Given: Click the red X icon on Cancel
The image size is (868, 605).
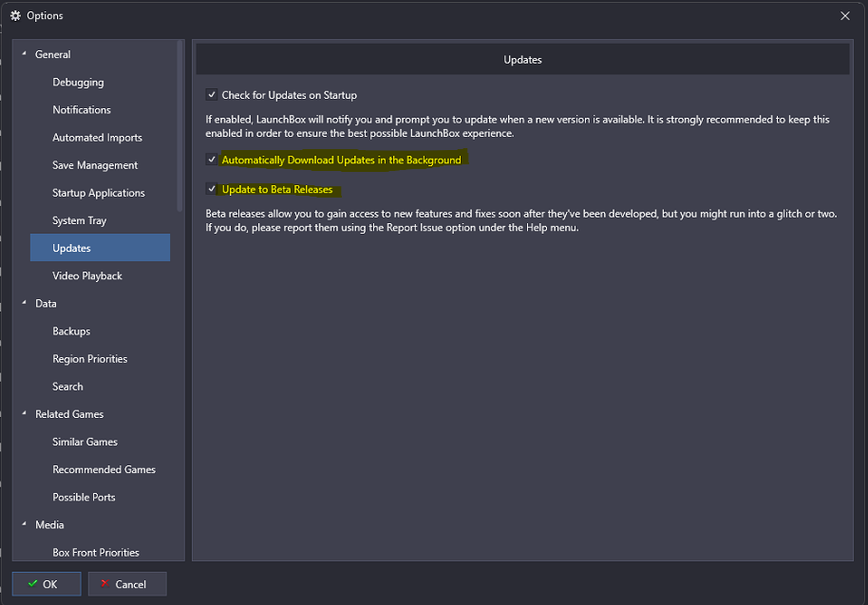Looking at the screenshot, I should click(104, 583).
